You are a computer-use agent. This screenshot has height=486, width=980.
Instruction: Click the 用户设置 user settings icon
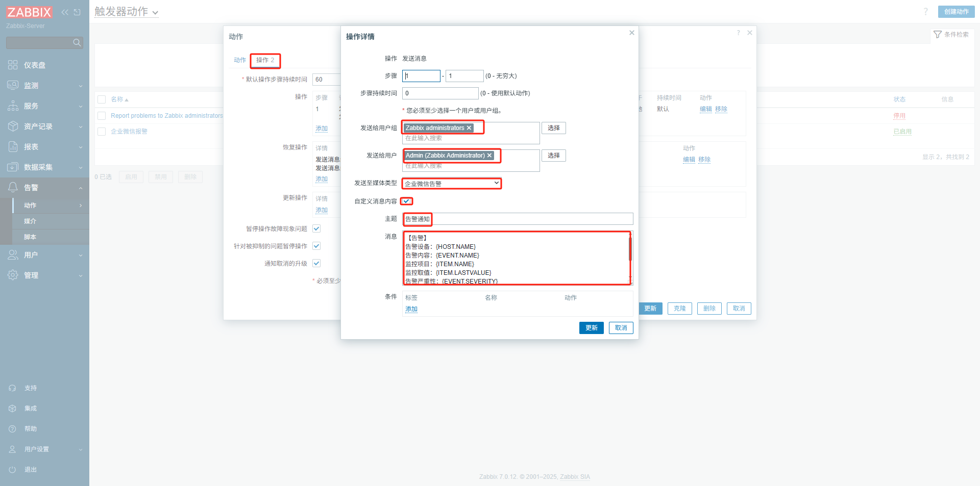coord(12,449)
